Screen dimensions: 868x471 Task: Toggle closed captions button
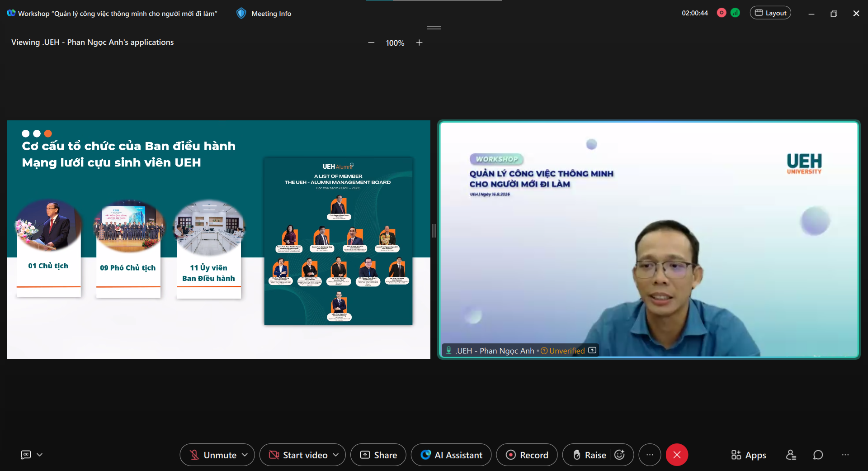pyautogui.click(x=26, y=455)
